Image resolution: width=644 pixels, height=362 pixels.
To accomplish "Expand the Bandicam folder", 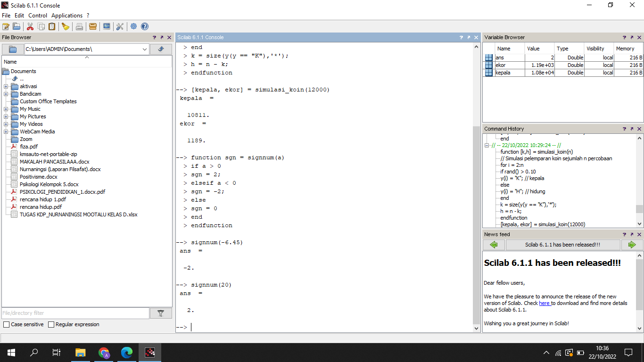I will pos(6,94).
